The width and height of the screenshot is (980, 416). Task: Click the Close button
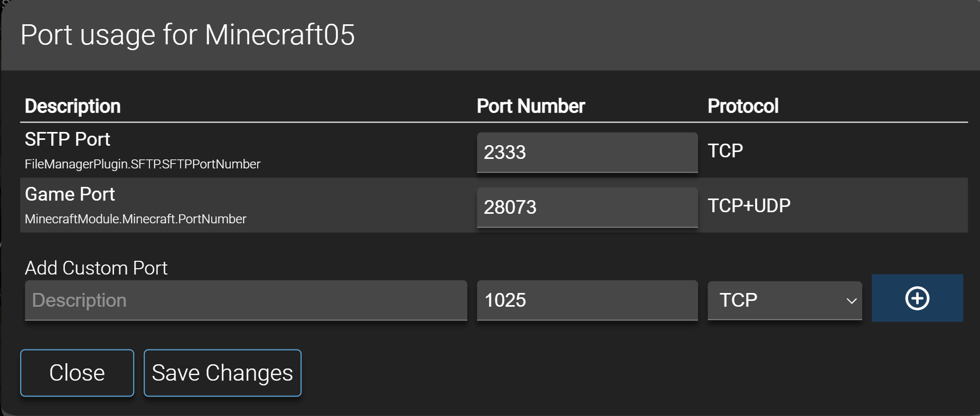(77, 373)
